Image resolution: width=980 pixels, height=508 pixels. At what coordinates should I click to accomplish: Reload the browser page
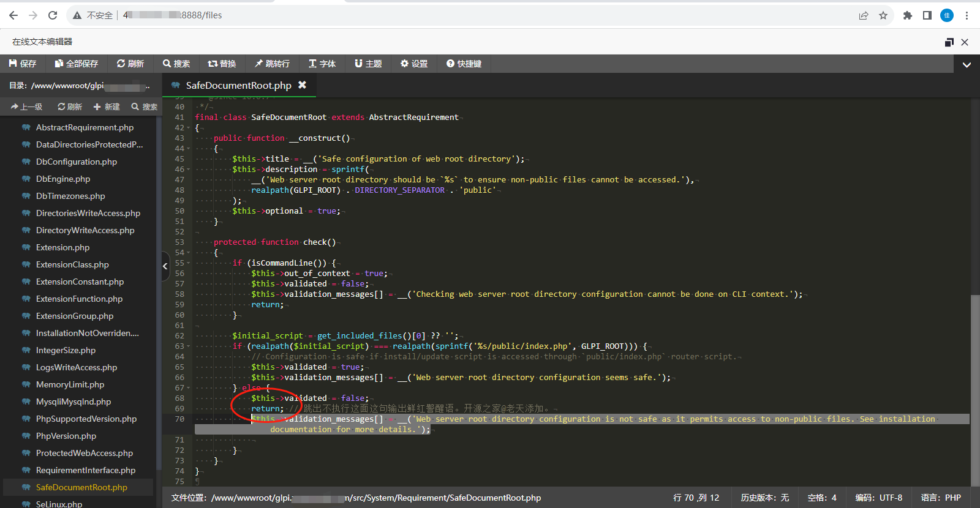coord(53,15)
